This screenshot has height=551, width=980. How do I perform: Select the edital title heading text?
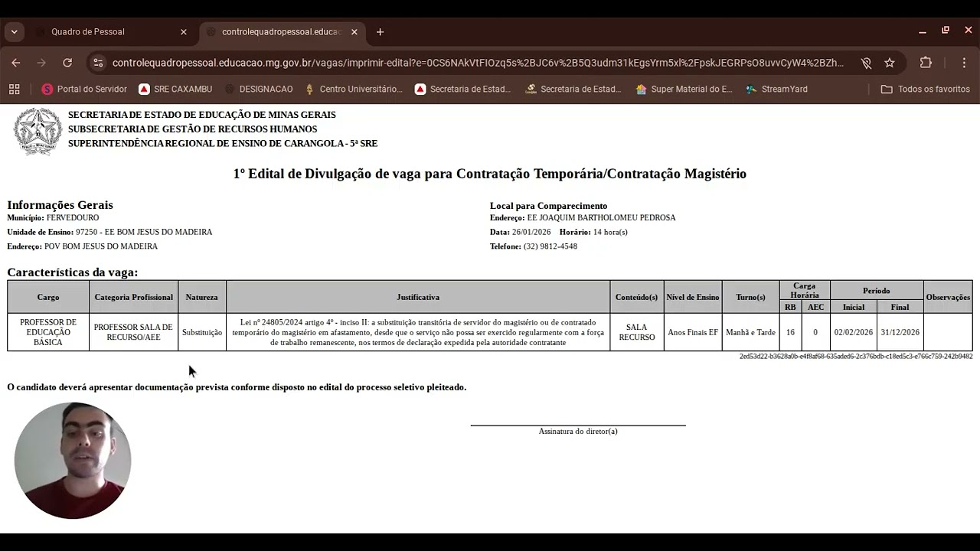(x=490, y=174)
